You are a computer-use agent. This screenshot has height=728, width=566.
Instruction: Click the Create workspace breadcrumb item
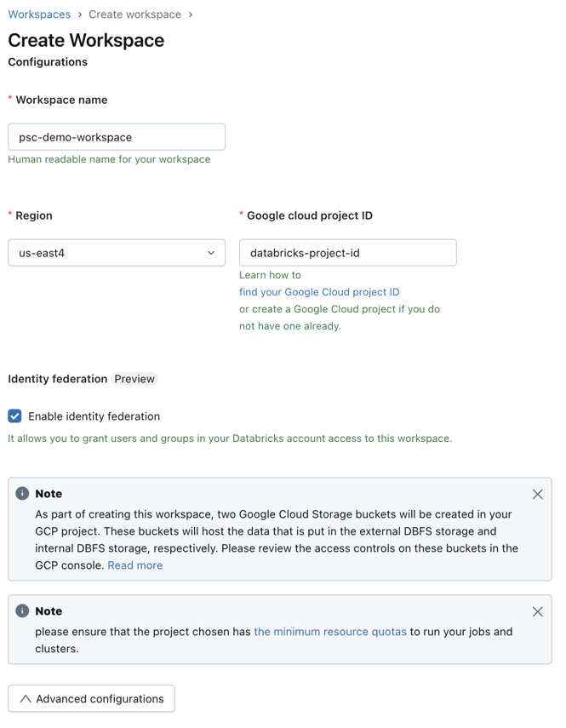(134, 14)
